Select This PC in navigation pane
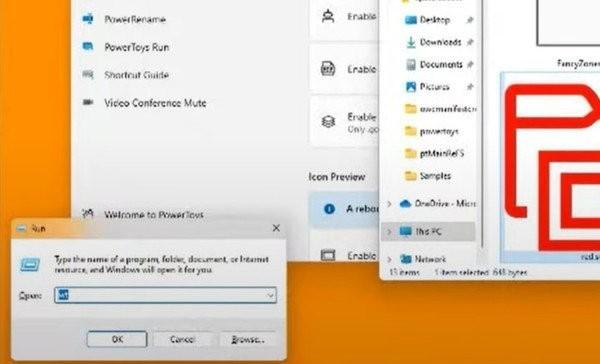This screenshot has width=600, height=364. pyautogui.click(x=428, y=231)
